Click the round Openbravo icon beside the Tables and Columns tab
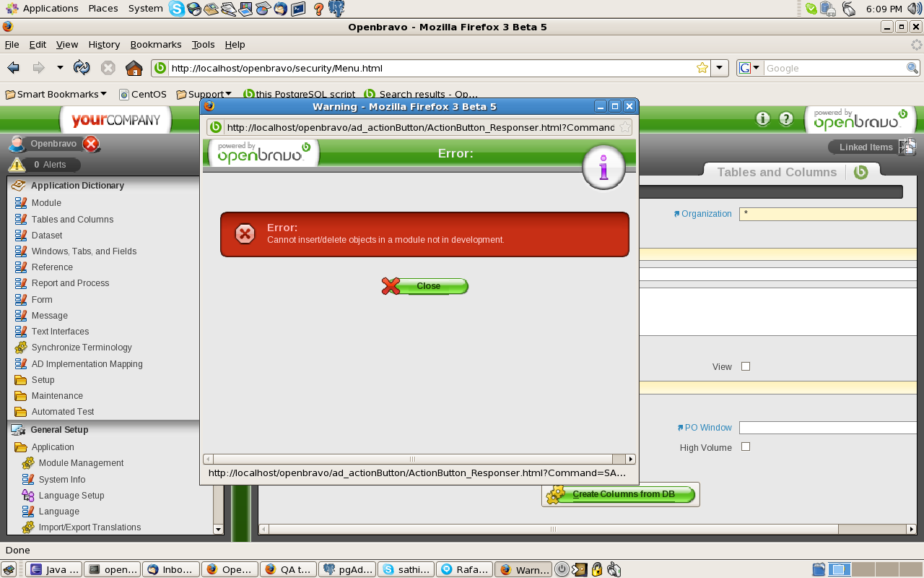 (x=860, y=172)
